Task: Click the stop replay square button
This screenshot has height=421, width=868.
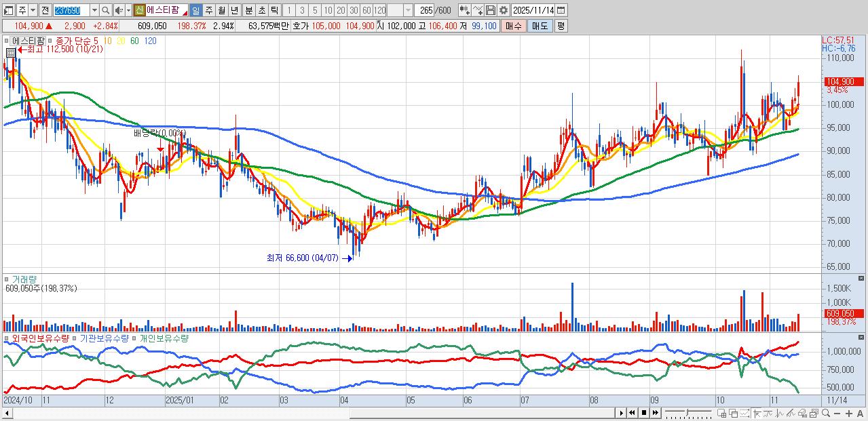Action: (644, 413)
